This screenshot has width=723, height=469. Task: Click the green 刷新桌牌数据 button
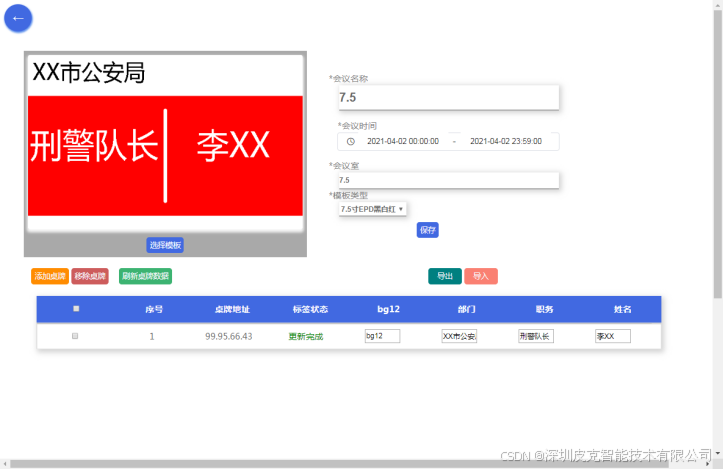point(145,276)
